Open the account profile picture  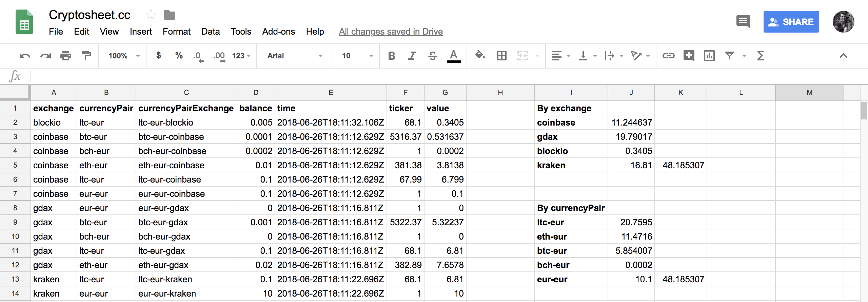[x=843, y=22]
